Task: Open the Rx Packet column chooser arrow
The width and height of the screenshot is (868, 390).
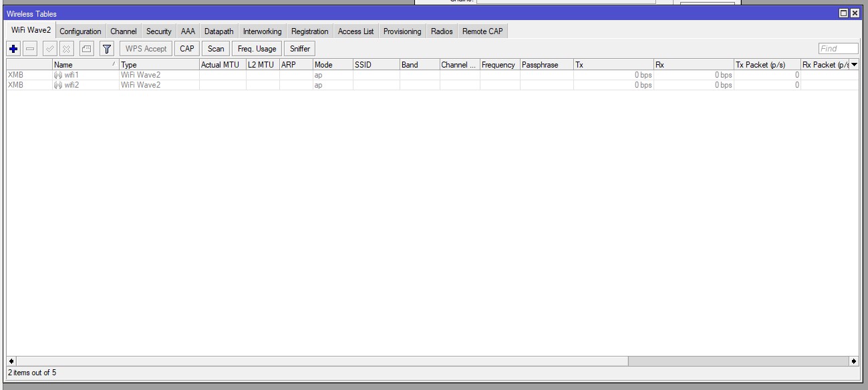Action: click(854, 65)
